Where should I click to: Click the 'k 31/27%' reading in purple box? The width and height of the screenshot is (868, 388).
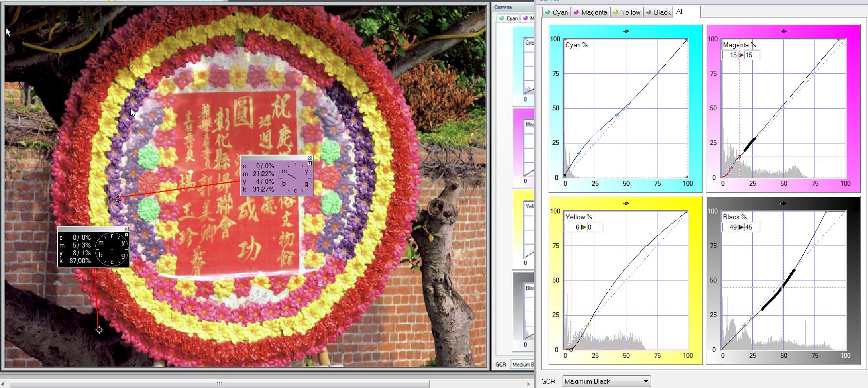(259, 189)
